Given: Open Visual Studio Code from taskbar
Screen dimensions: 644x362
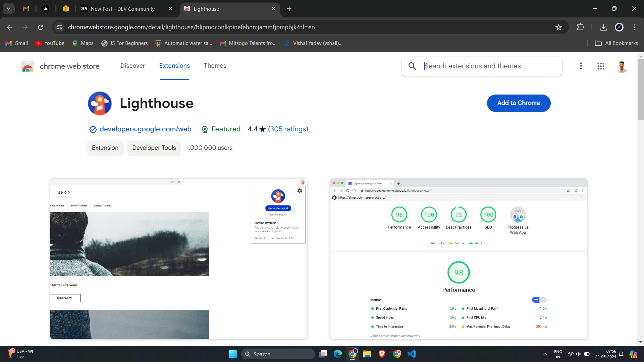Looking at the screenshot, I should [412, 354].
